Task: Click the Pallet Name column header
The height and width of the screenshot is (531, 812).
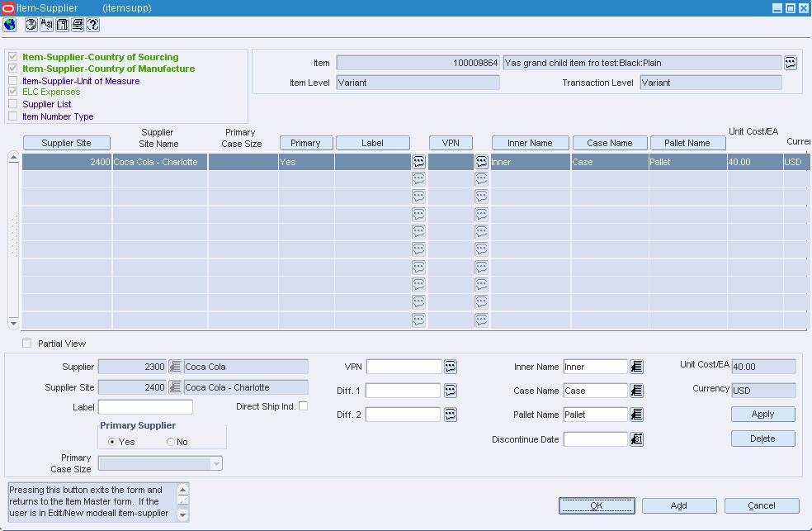Action: (x=687, y=143)
